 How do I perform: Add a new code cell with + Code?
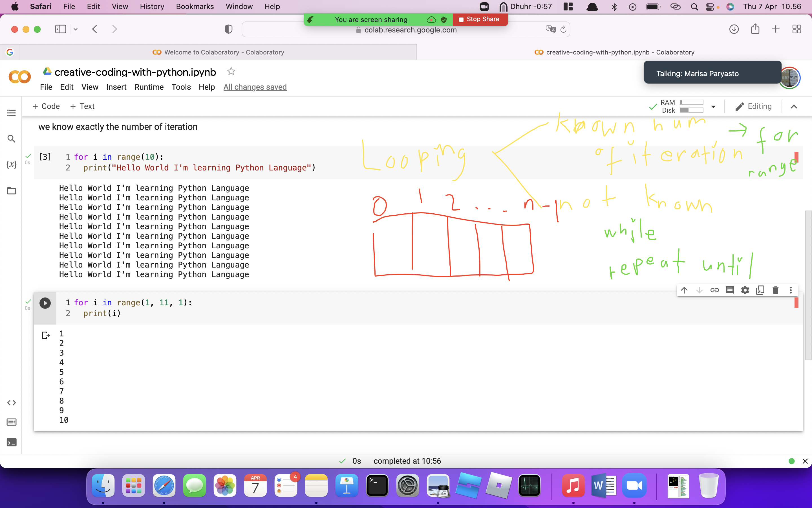coord(46,106)
